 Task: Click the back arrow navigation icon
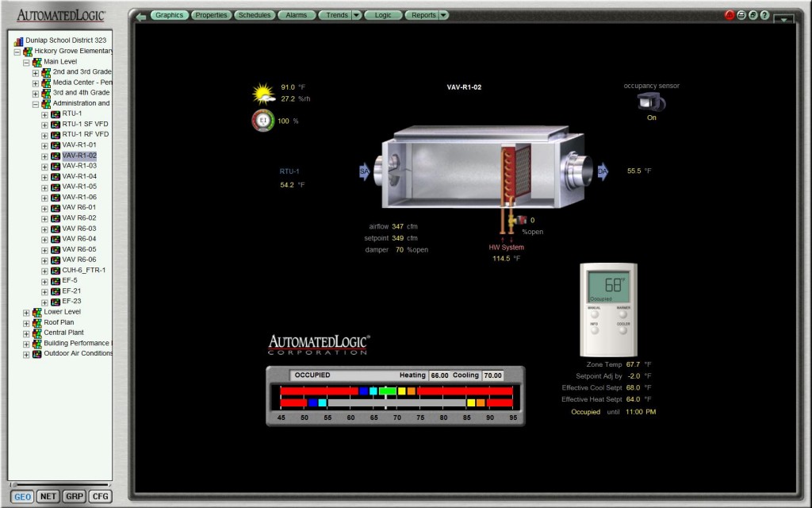coord(141,15)
